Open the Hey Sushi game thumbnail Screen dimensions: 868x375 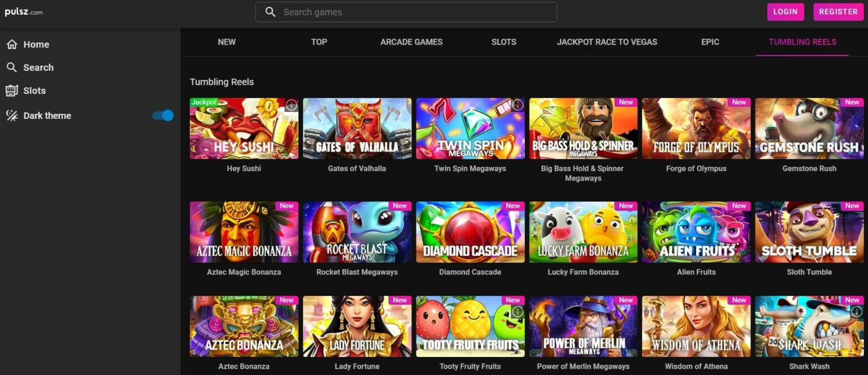[244, 128]
